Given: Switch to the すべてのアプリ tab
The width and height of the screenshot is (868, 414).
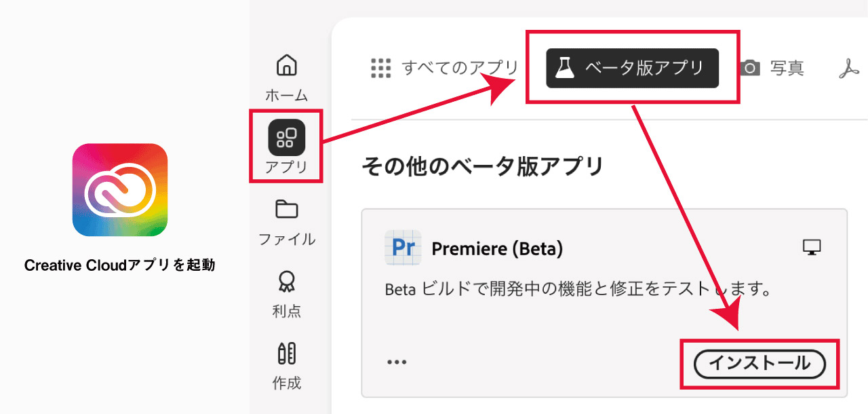Looking at the screenshot, I should tap(460, 67).
